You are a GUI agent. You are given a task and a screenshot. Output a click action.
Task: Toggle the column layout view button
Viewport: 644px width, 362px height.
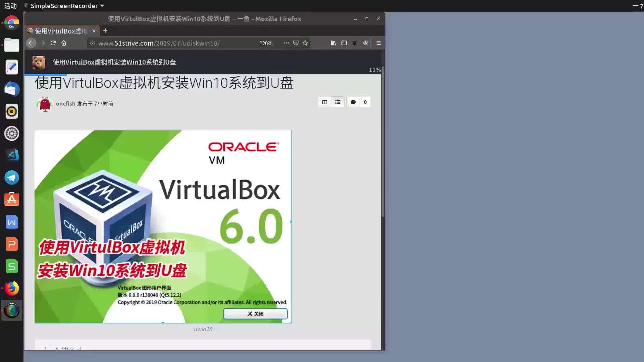point(325,102)
